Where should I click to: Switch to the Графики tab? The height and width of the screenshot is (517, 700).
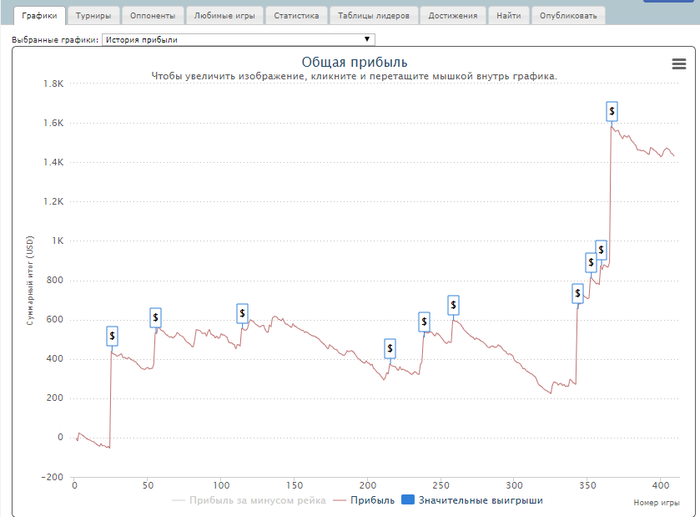click(x=39, y=16)
